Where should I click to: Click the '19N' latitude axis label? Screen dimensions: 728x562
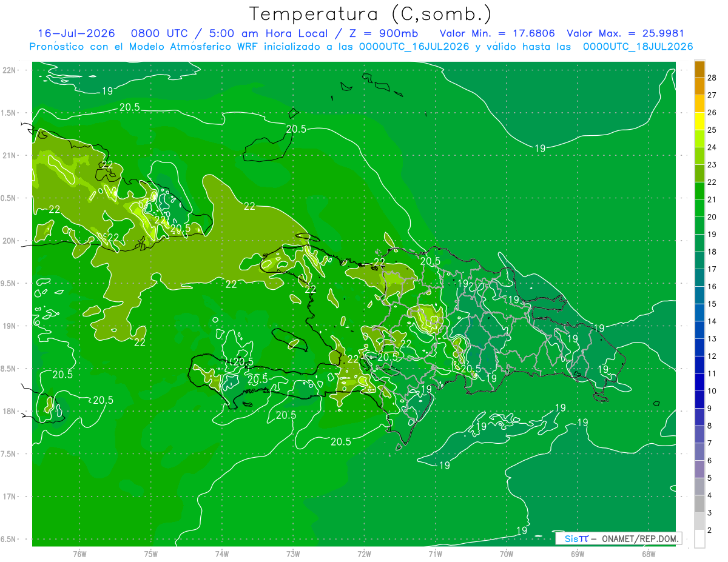pos(10,326)
